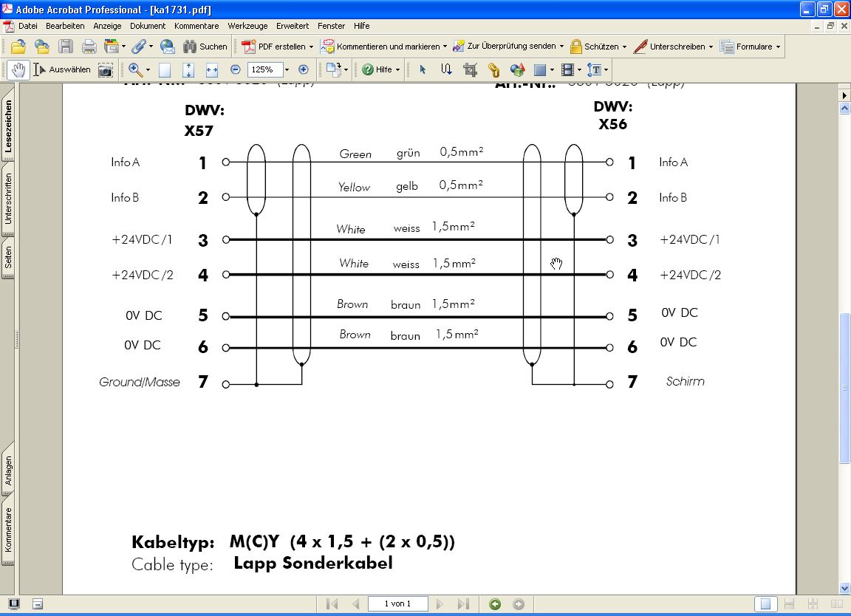Save the document with the floppy disk icon
The image size is (851, 616).
coord(66,47)
